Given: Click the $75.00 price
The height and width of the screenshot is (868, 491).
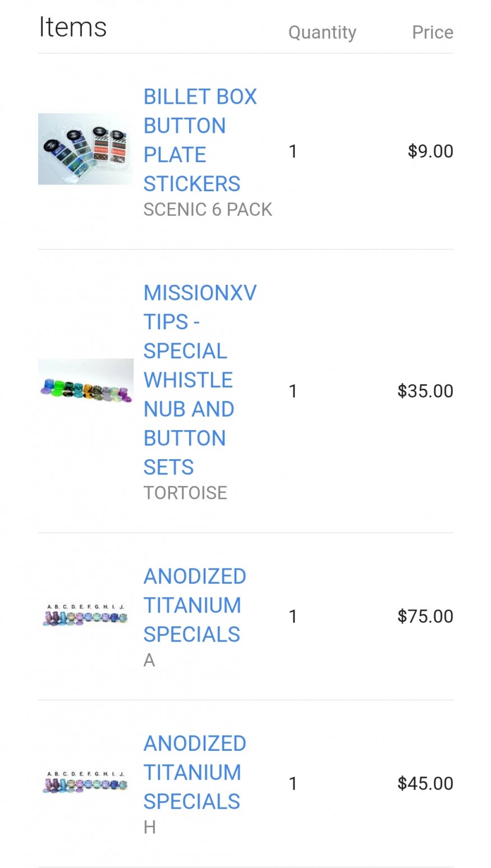Looking at the screenshot, I should (425, 616).
